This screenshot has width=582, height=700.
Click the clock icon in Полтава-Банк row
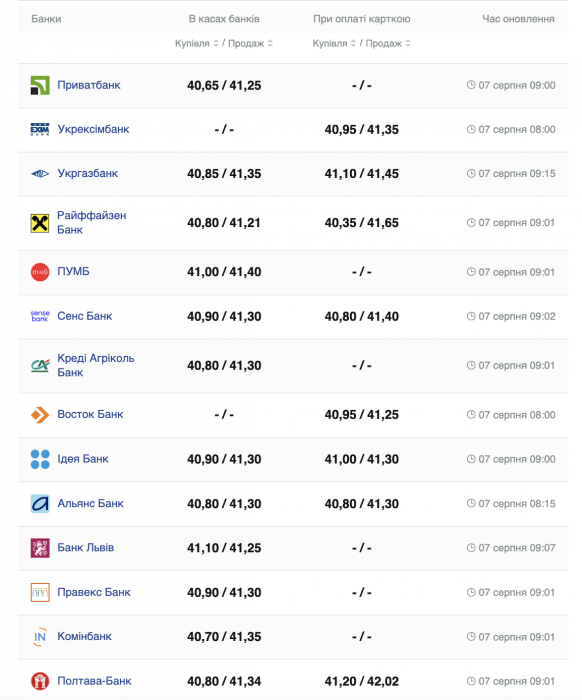(471, 681)
